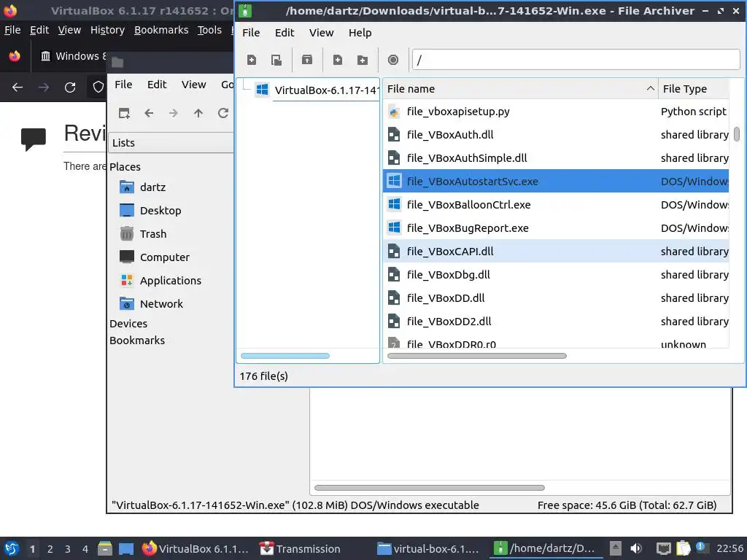Click Firefox reload page icon
This screenshot has height=560, width=747.
(x=70, y=87)
